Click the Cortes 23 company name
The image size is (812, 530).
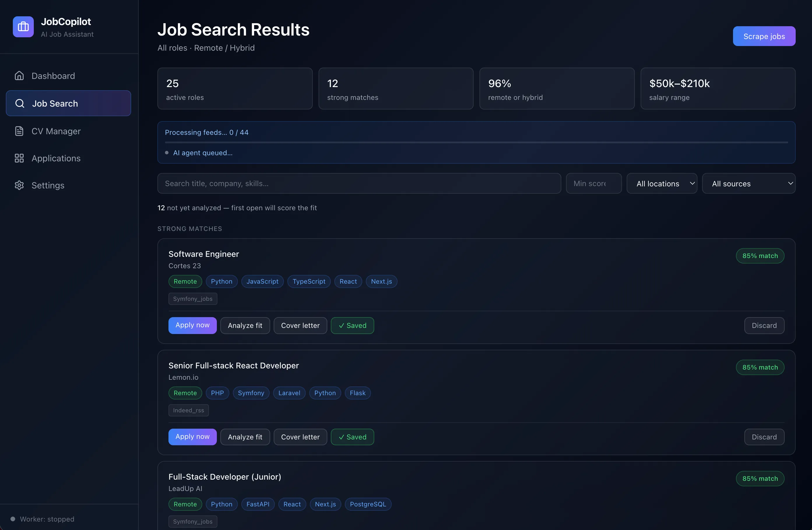click(x=184, y=266)
